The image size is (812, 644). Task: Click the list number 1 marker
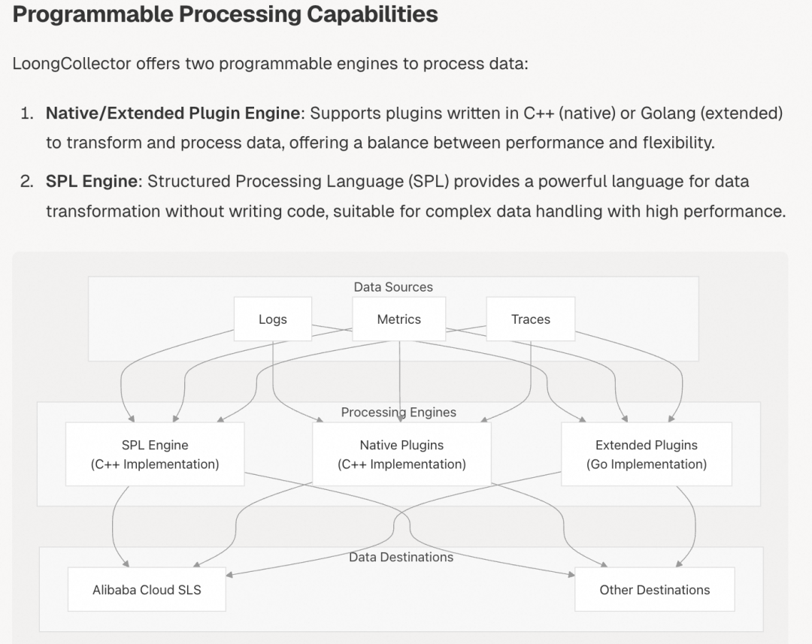(27, 113)
